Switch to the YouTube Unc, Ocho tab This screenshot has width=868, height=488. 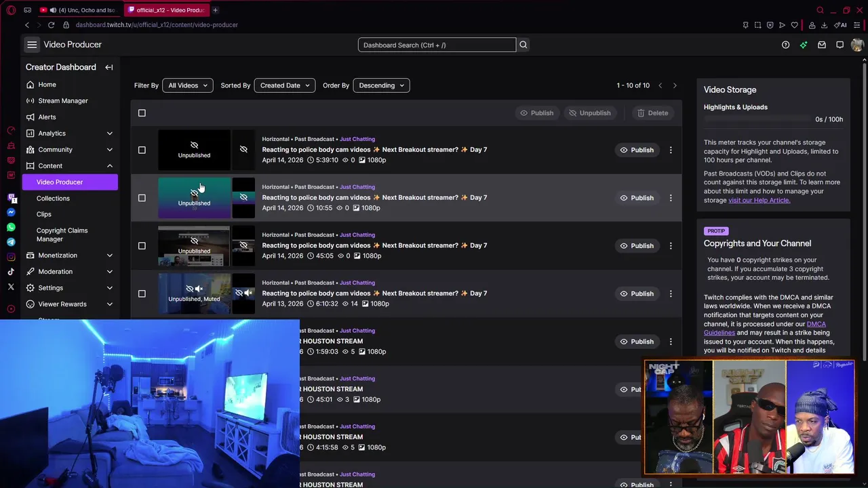(80, 10)
